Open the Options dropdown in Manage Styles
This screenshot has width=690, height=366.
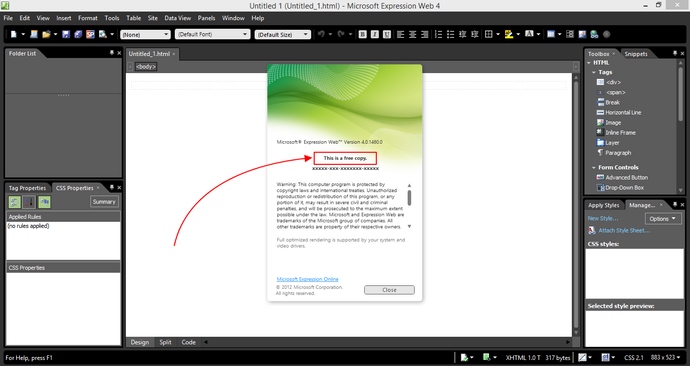click(x=663, y=219)
